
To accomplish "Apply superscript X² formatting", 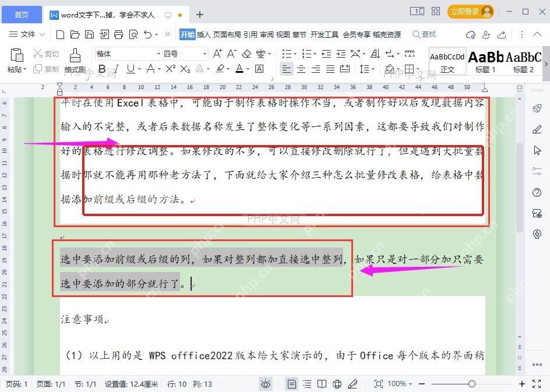I will pyautogui.click(x=171, y=69).
